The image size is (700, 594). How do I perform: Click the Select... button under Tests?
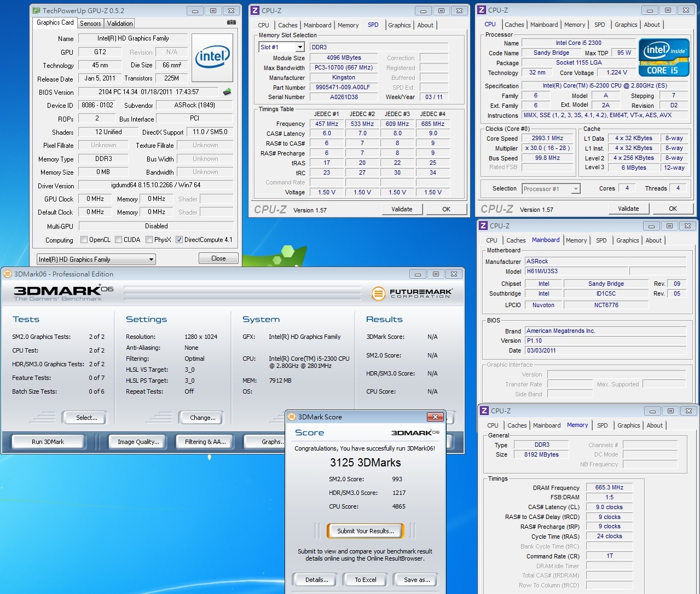click(86, 418)
